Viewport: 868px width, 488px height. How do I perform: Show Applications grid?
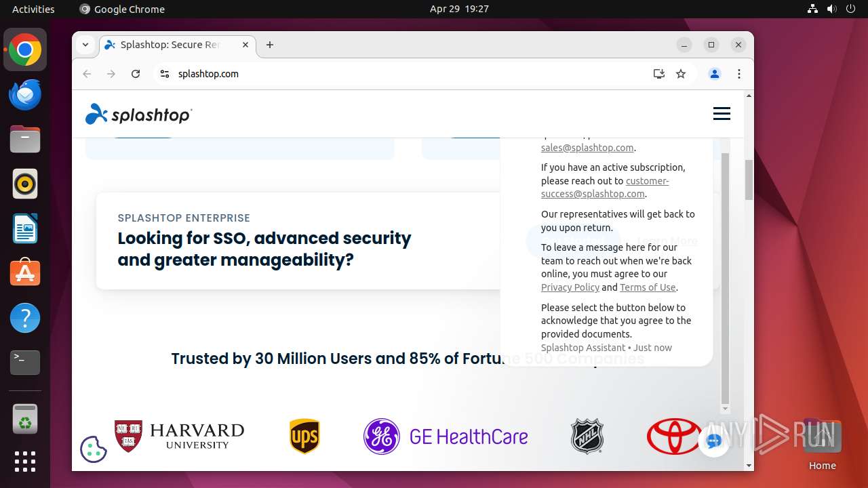coord(25,462)
